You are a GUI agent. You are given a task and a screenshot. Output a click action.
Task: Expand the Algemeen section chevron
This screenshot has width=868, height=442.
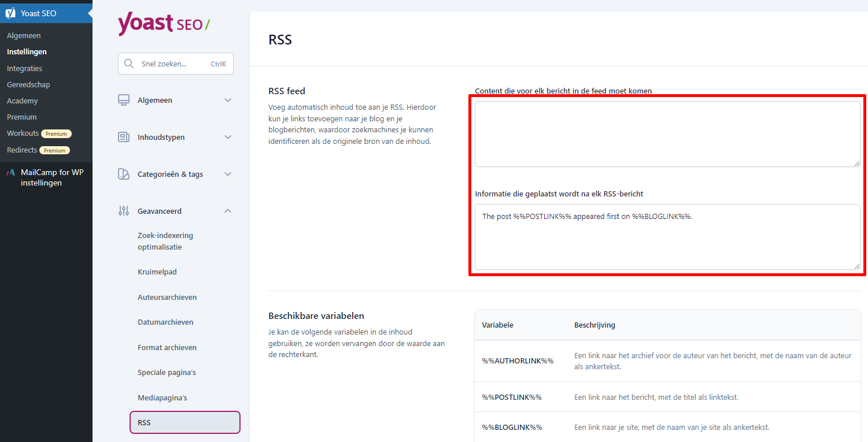[x=228, y=100]
